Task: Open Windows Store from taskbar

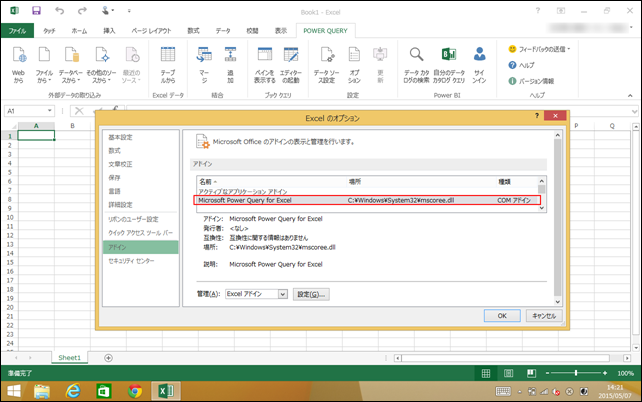Action: [x=104, y=391]
